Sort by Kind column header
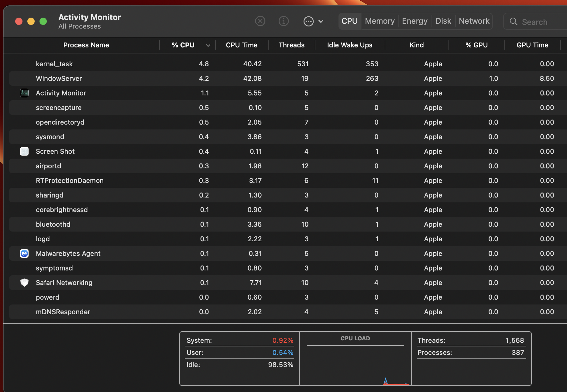This screenshot has width=567, height=392. (417, 45)
